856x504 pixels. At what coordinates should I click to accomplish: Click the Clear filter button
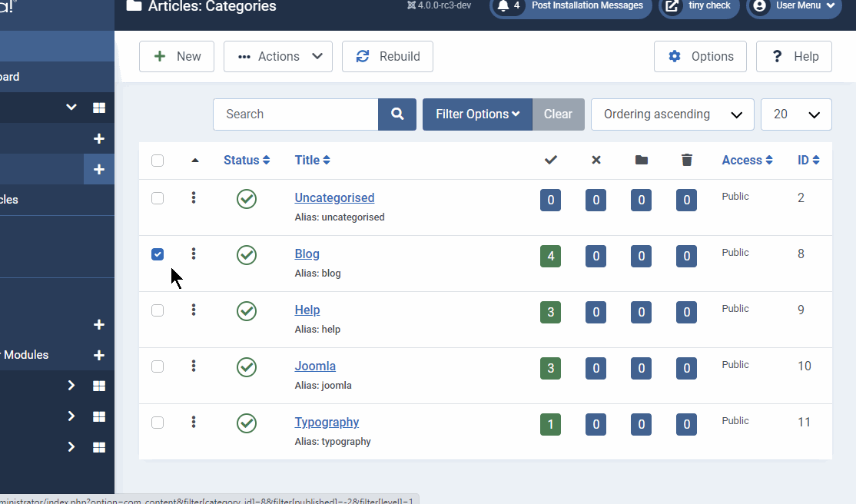(x=558, y=114)
